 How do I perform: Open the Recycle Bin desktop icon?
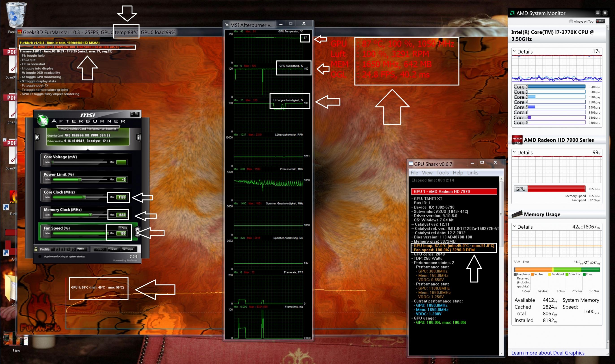(16, 15)
